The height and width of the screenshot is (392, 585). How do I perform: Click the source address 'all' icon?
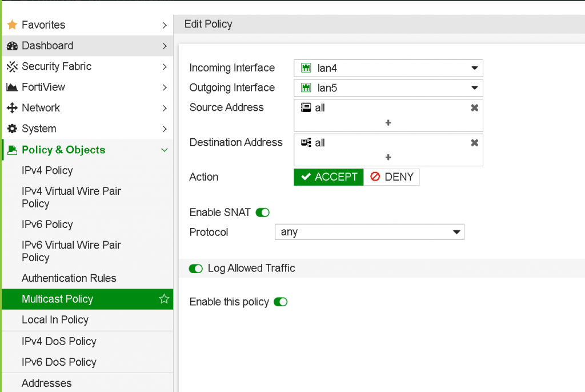306,107
